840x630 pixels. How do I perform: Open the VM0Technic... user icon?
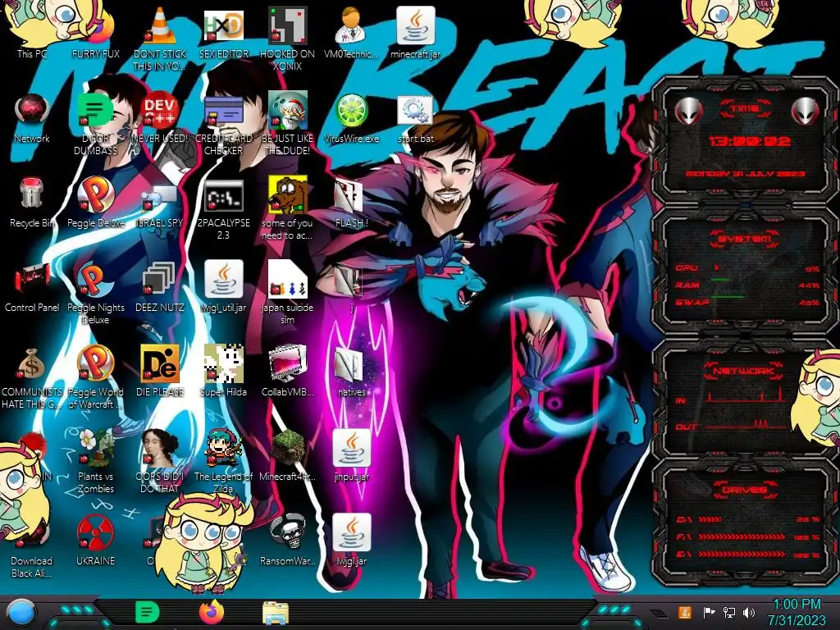pos(351,32)
